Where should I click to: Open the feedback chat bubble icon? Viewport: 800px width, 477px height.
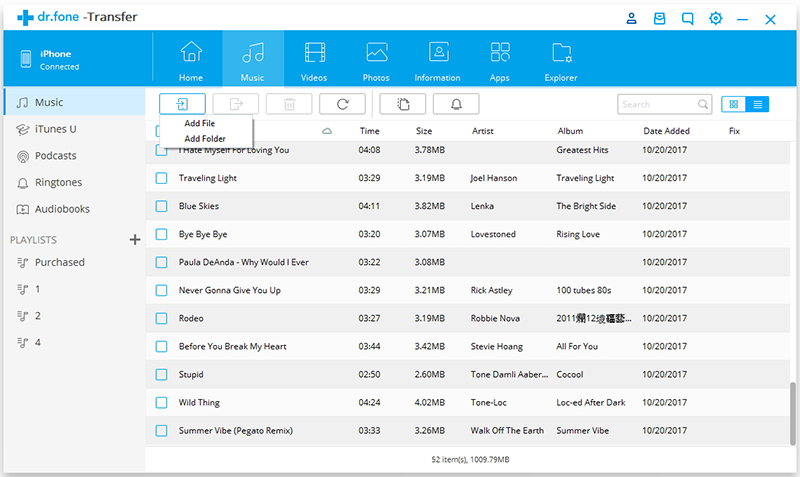[x=687, y=19]
